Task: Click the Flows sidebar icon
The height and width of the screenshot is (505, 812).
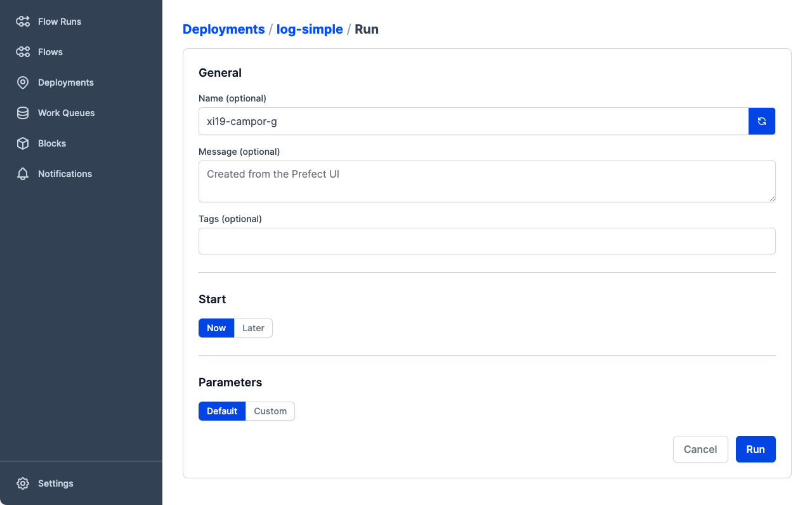Action: click(23, 52)
